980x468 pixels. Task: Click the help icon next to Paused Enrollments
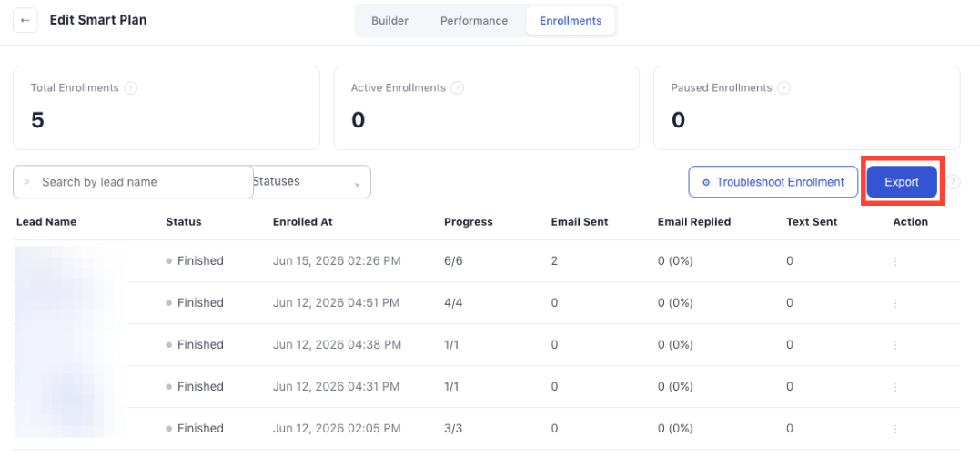click(783, 88)
